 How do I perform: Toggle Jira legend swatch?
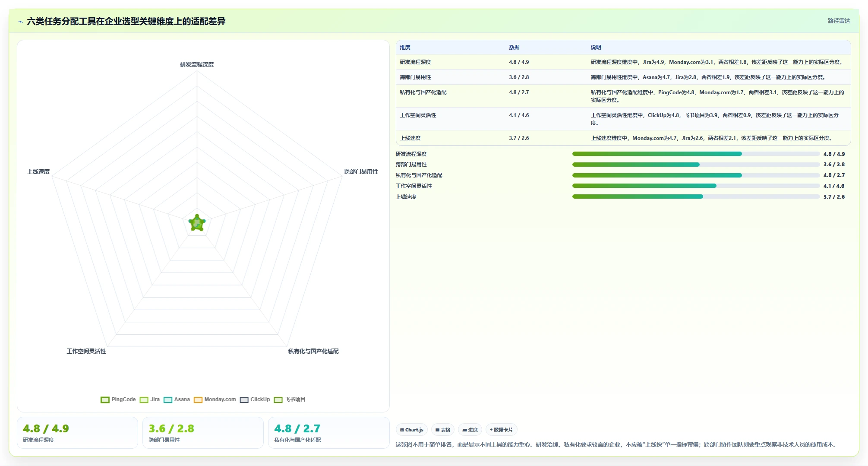(x=144, y=399)
